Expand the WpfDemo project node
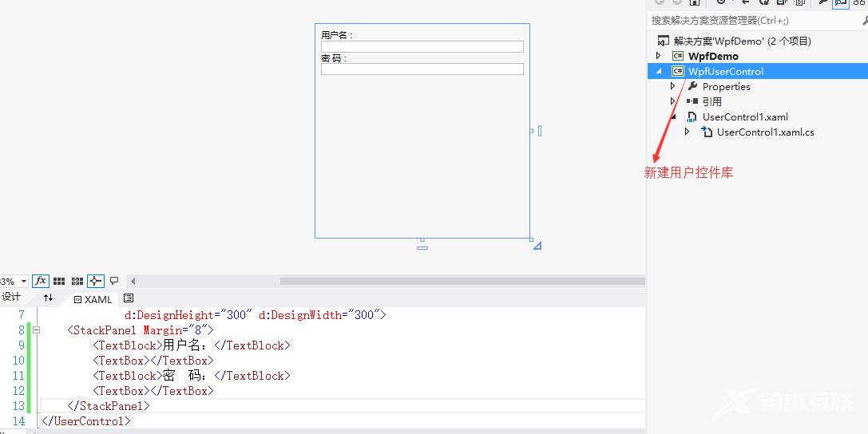868x434 pixels. coord(658,56)
